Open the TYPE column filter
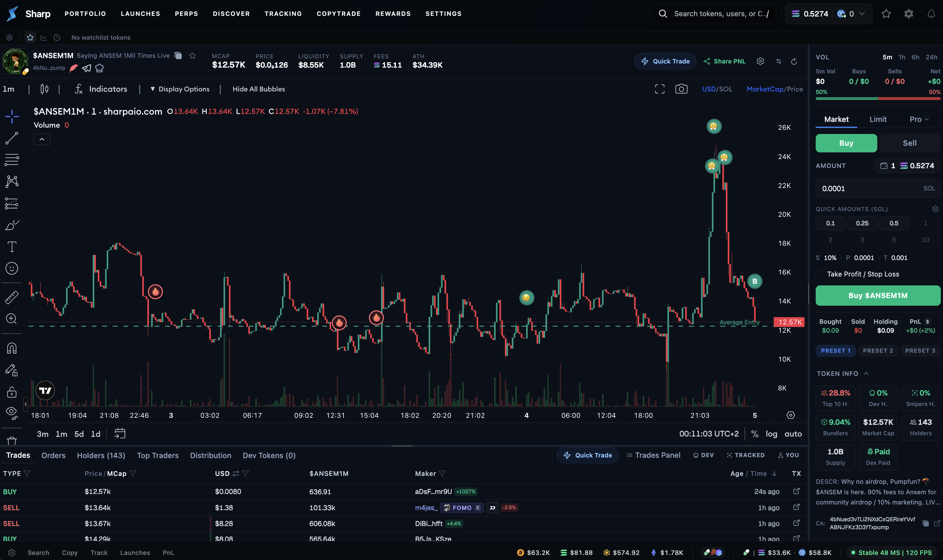This screenshot has height=560, width=943. click(27, 474)
